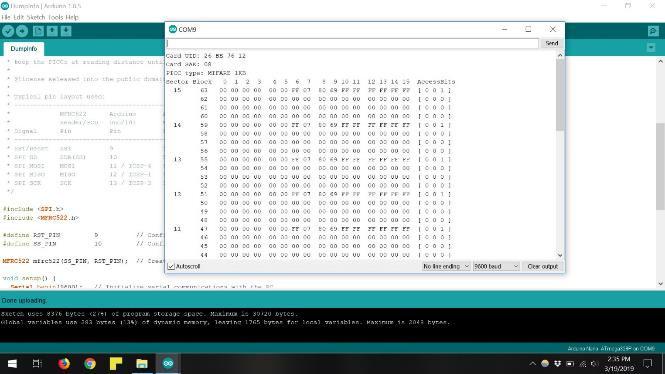Open a sketch with the Open icon
Viewport: 665px width, 374px height.
52,31
